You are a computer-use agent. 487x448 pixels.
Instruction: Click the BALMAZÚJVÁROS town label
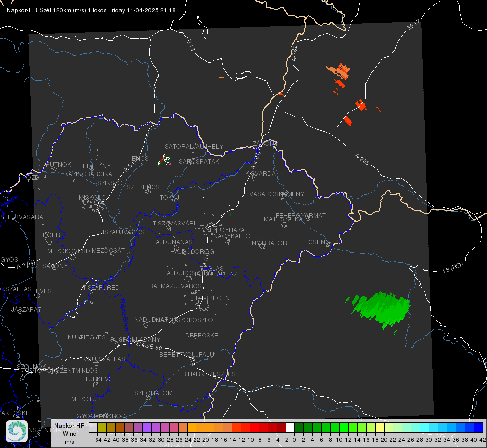click(x=176, y=286)
